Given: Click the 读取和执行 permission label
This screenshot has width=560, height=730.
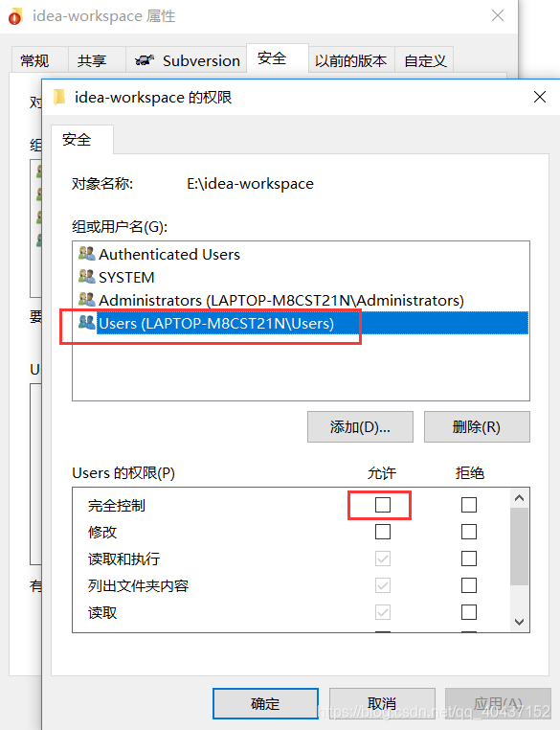Looking at the screenshot, I should click(123, 559).
